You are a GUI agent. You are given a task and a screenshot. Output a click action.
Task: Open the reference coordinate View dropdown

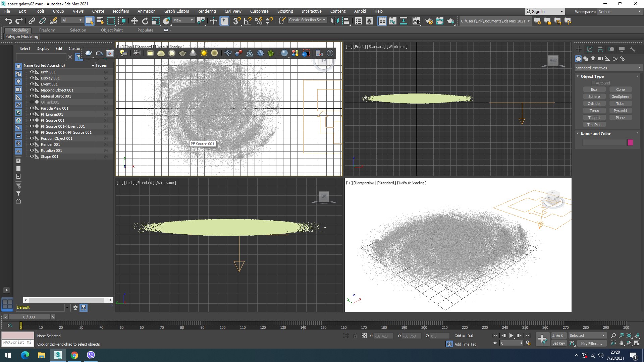click(x=183, y=20)
